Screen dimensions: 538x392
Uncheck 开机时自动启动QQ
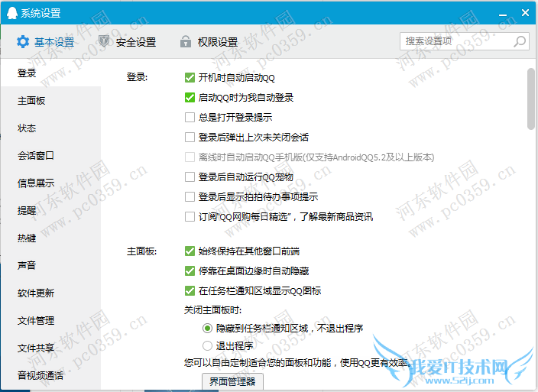pyautogui.click(x=190, y=77)
